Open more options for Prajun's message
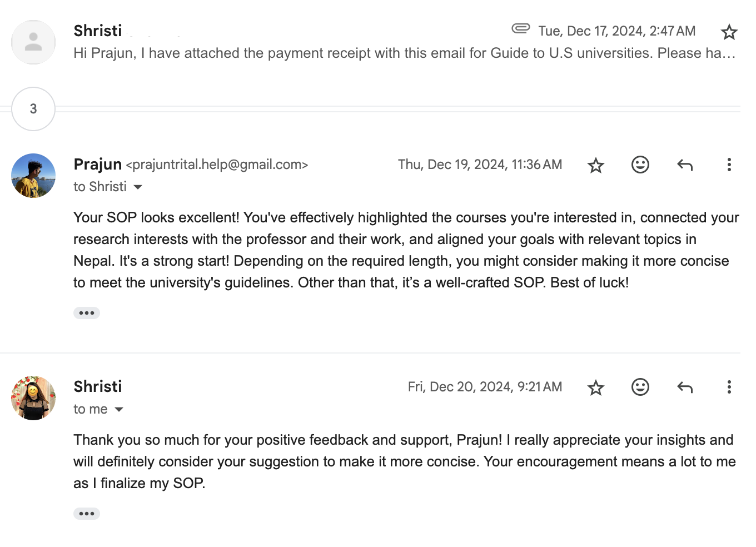Screen dimensions: 756x547 [729, 165]
